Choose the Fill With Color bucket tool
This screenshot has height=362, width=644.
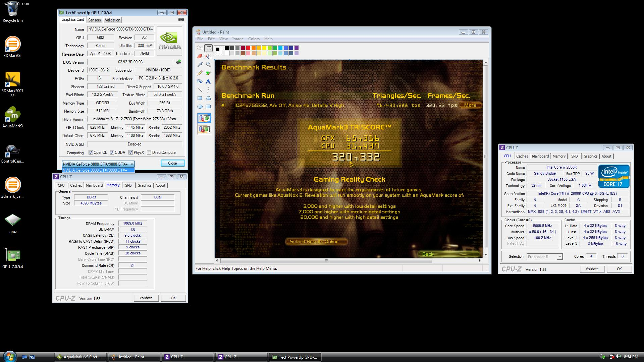(208, 56)
